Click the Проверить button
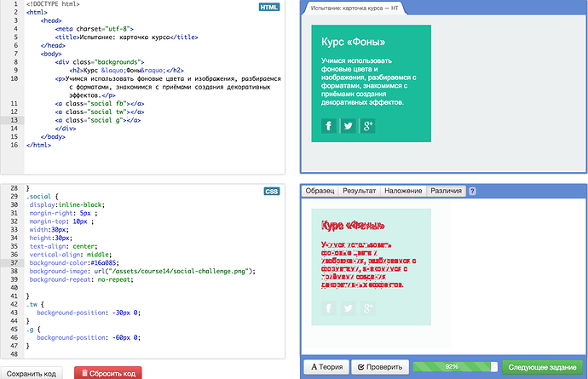Screen dimensions: 588x379 tap(380, 367)
